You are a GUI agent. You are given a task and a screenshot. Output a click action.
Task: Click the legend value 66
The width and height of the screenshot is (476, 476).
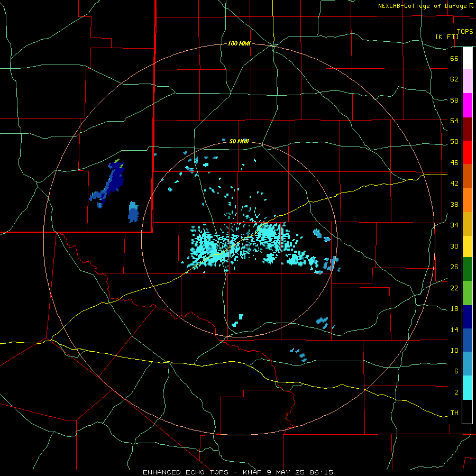(x=454, y=58)
